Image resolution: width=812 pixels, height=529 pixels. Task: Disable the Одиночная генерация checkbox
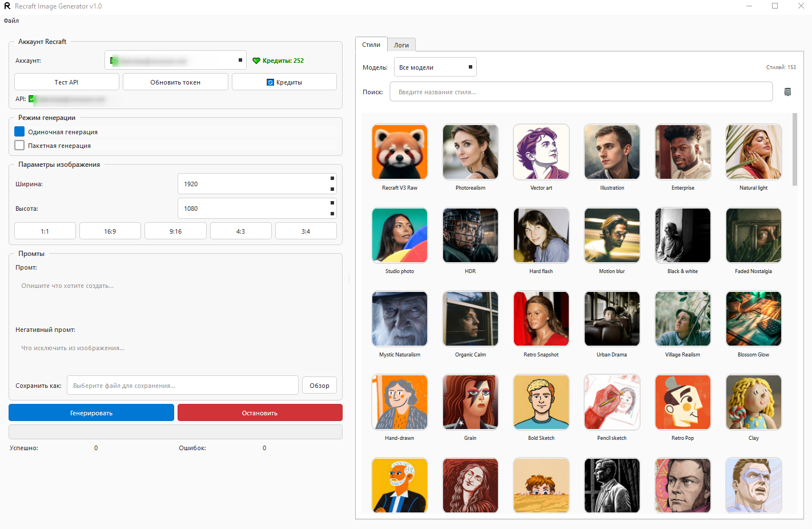(x=19, y=131)
